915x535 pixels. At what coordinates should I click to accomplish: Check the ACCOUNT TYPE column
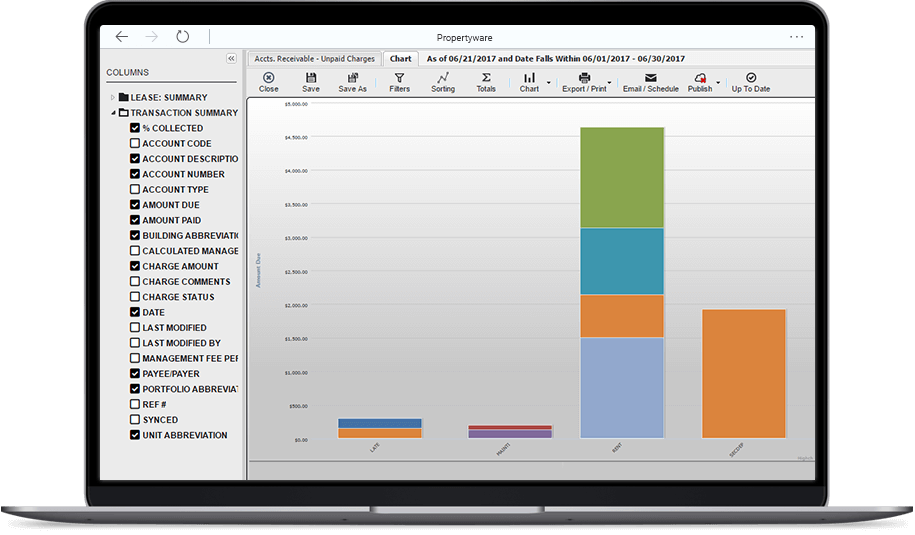tap(135, 189)
